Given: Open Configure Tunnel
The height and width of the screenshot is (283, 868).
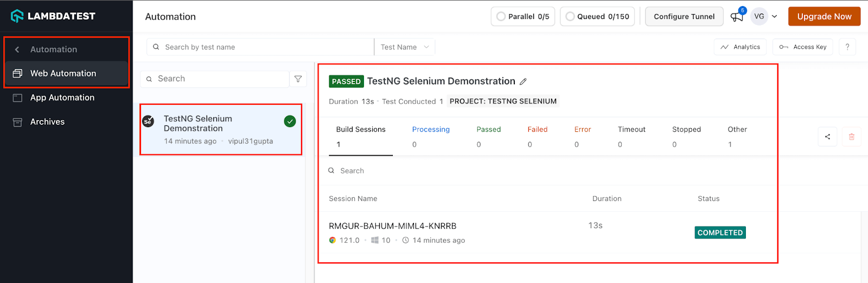Looking at the screenshot, I should click(x=684, y=16).
